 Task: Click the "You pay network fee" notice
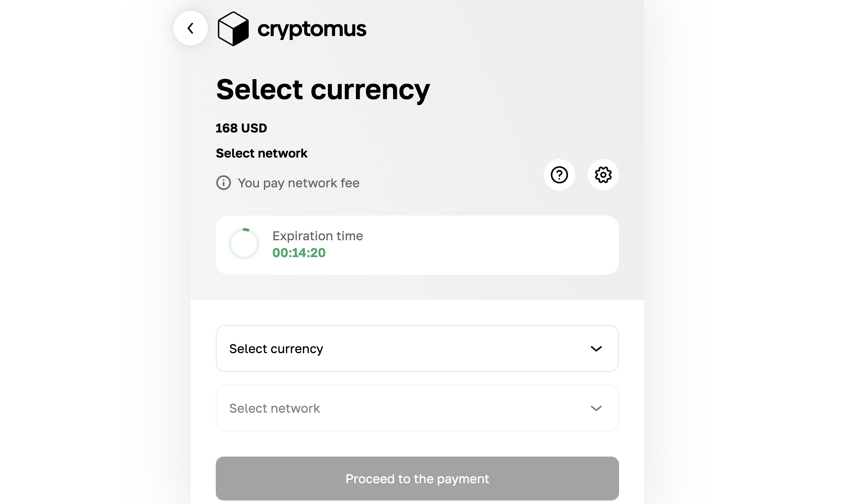coord(299,183)
